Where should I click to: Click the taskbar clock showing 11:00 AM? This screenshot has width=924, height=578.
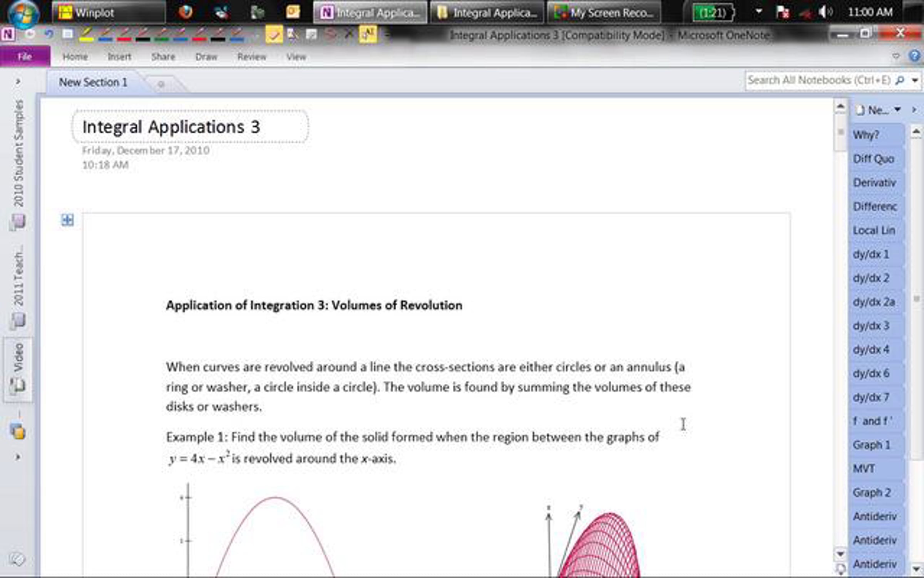click(x=870, y=12)
